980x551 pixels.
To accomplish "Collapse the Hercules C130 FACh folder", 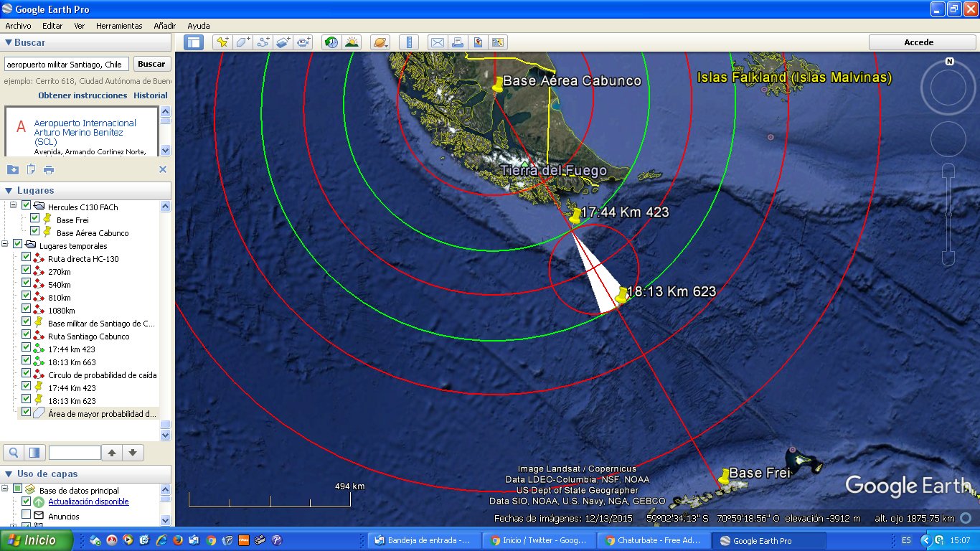I will [14, 206].
